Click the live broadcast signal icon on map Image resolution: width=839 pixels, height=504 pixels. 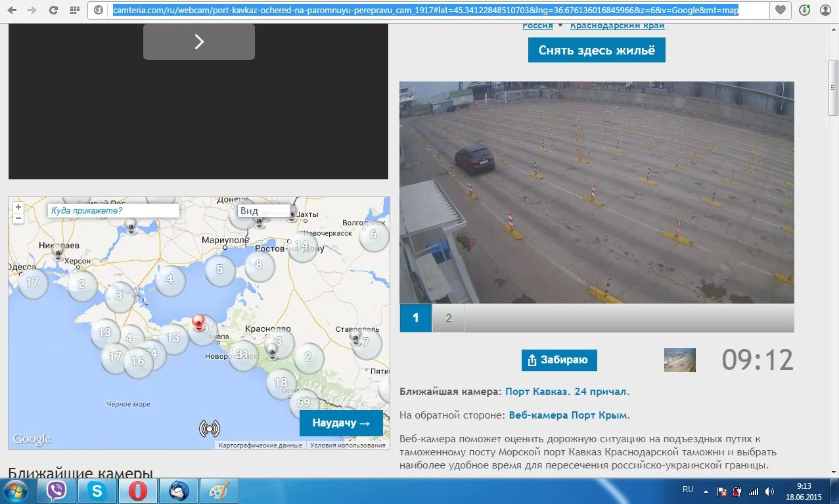point(209,429)
